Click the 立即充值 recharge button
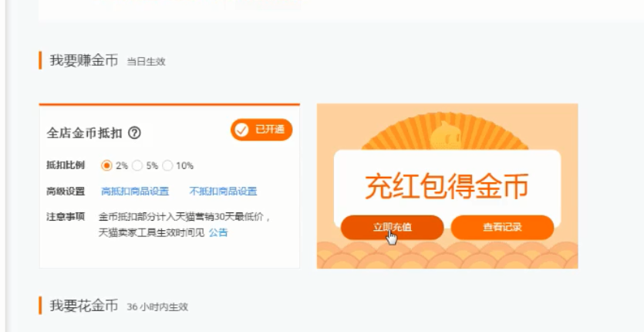644x332 pixels. (x=393, y=227)
